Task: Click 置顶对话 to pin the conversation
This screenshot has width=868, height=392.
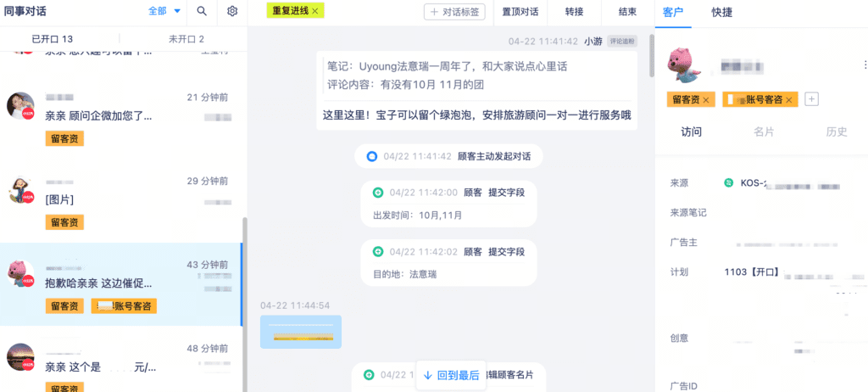Action: [x=520, y=12]
